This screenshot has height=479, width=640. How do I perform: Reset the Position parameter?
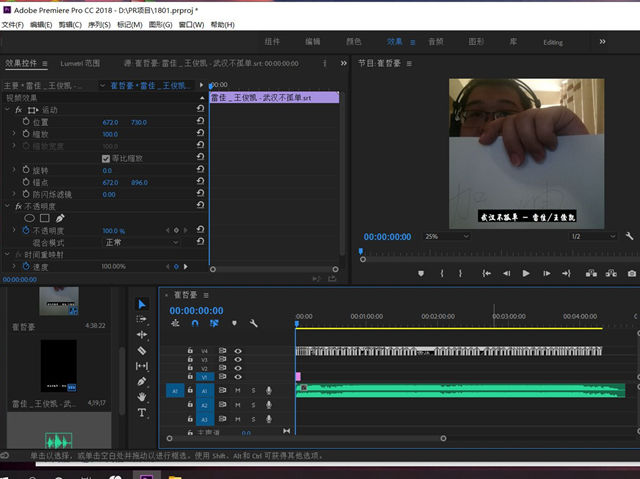200,122
